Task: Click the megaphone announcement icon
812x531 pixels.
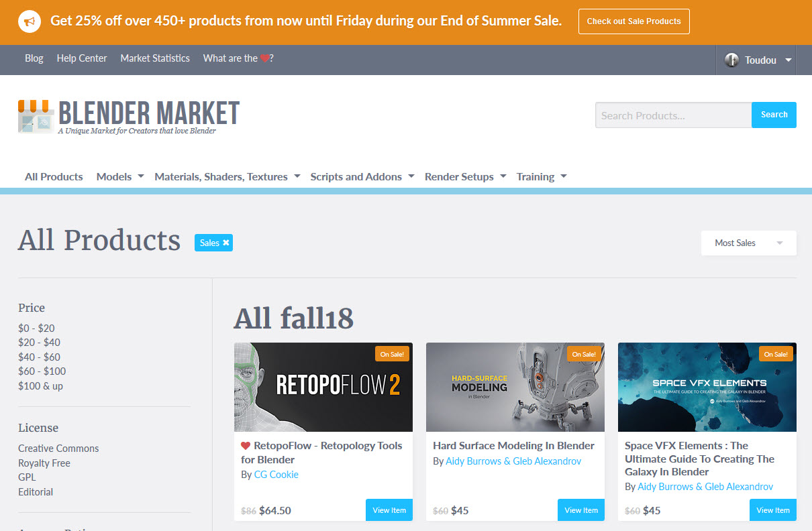Action: [29, 21]
